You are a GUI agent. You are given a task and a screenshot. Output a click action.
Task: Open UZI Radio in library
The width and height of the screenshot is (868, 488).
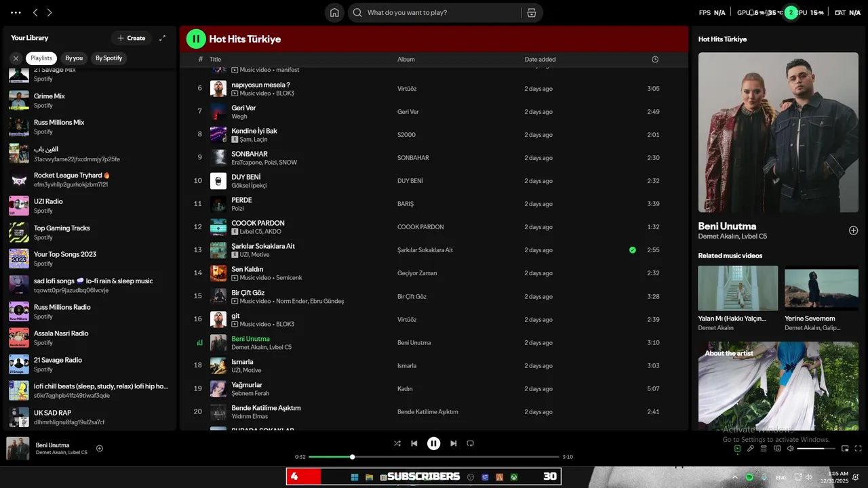tap(90, 206)
